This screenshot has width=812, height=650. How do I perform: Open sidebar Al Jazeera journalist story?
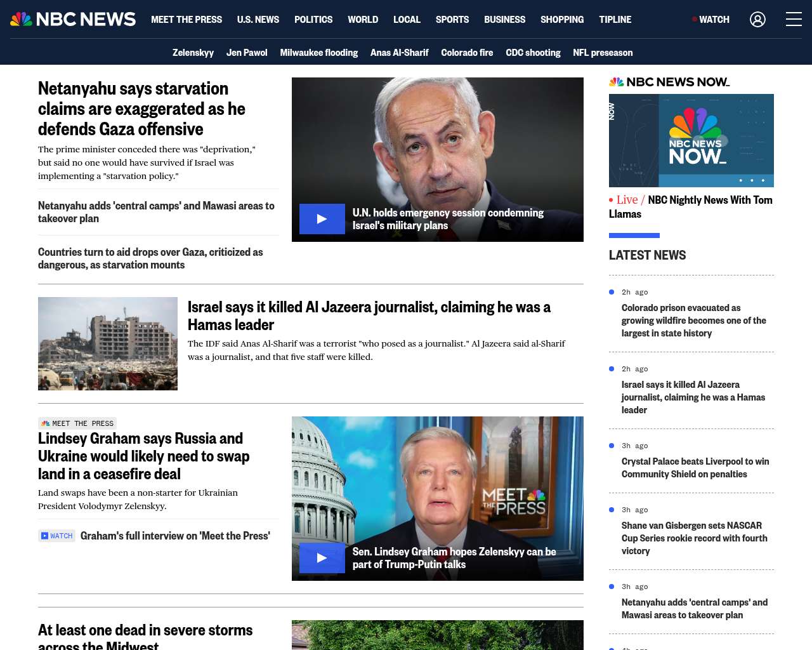pos(693,397)
